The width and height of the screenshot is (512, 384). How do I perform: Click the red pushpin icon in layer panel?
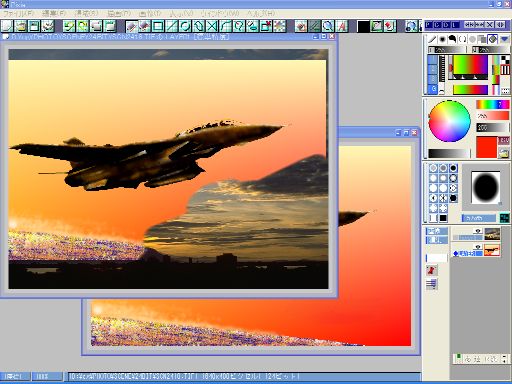point(432,270)
